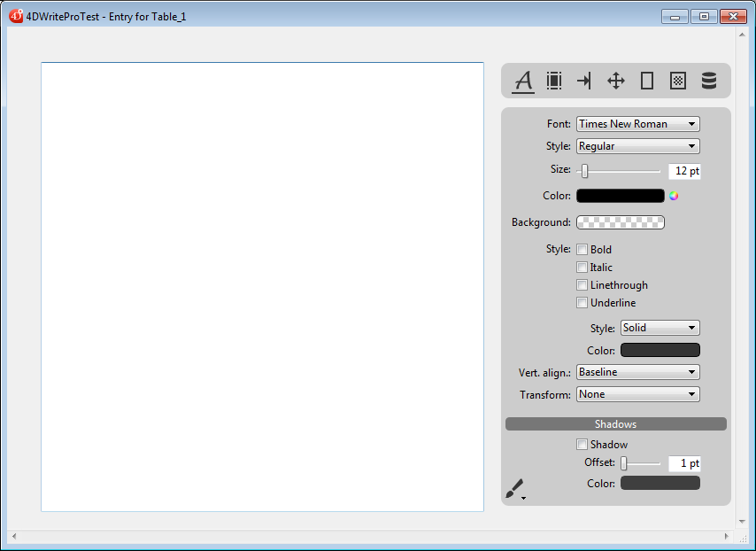756x551 pixels.
Task: Open the paintbrush stylesheet menu
Action: 515,488
